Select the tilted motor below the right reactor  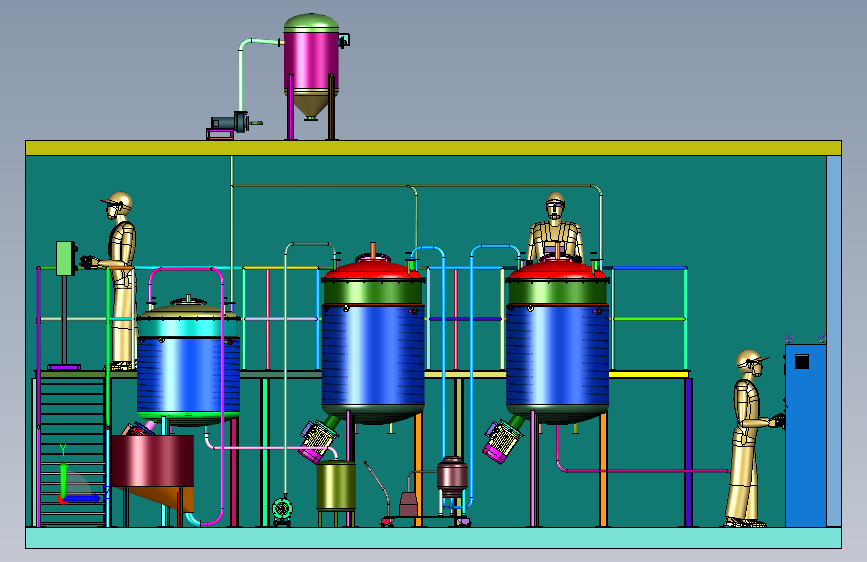[502, 441]
